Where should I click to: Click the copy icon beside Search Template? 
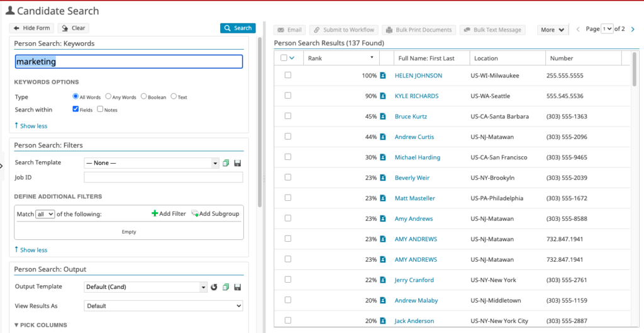226,163
